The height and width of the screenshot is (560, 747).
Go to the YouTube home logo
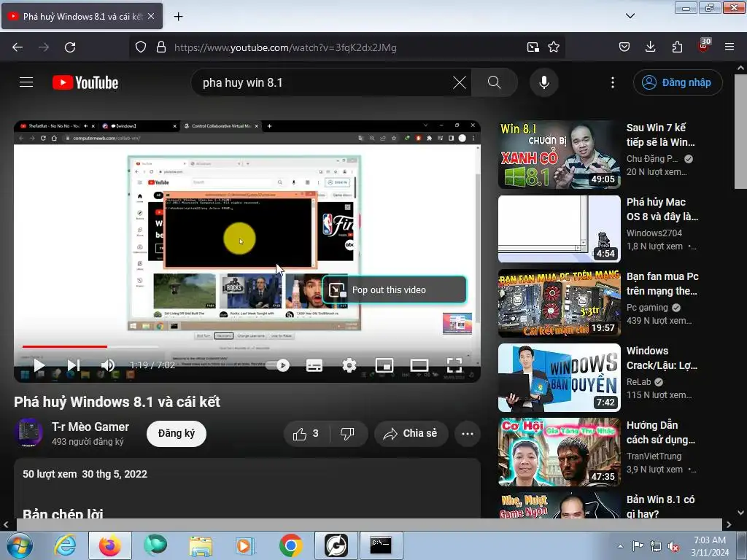(x=85, y=82)
